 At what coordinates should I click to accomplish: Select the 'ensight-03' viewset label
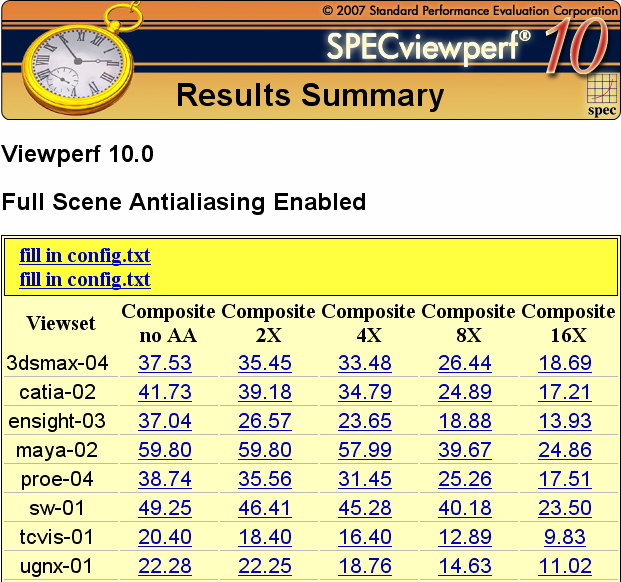pyautogui.click(x=57, y=421)
